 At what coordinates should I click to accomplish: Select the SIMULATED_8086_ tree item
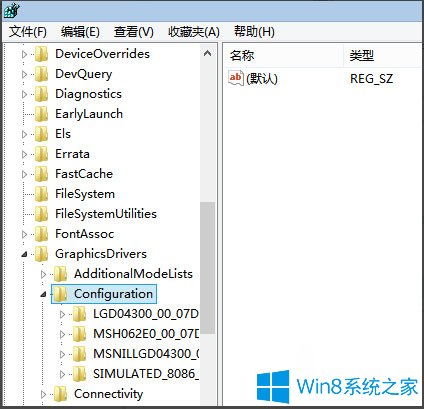tap(146, 374)
